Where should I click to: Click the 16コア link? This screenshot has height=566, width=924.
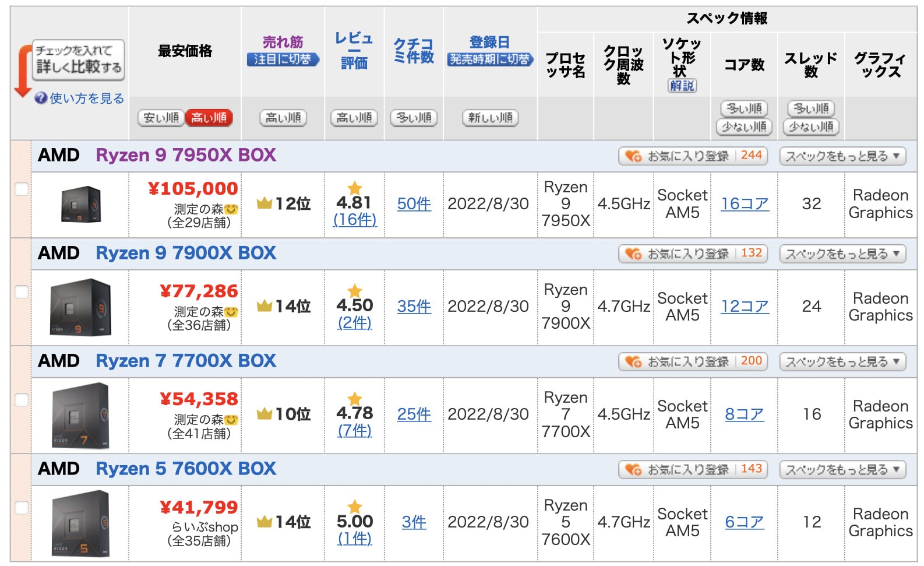(x=745, y=204)
